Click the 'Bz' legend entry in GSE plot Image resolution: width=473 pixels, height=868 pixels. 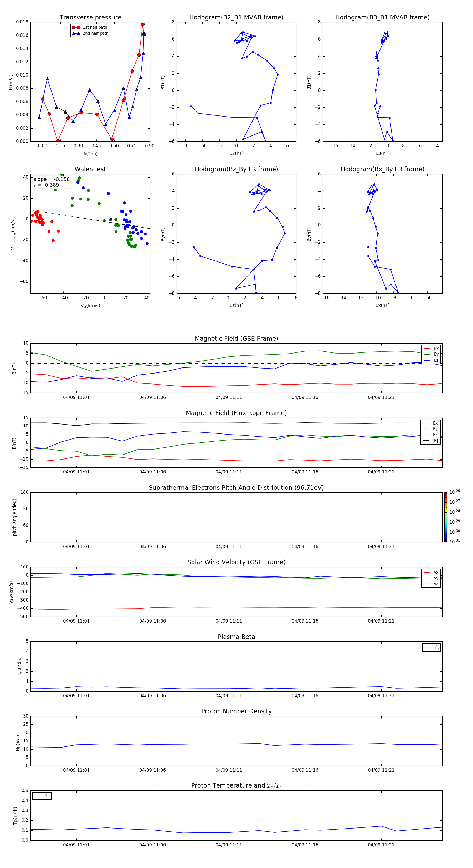(431, 360)
